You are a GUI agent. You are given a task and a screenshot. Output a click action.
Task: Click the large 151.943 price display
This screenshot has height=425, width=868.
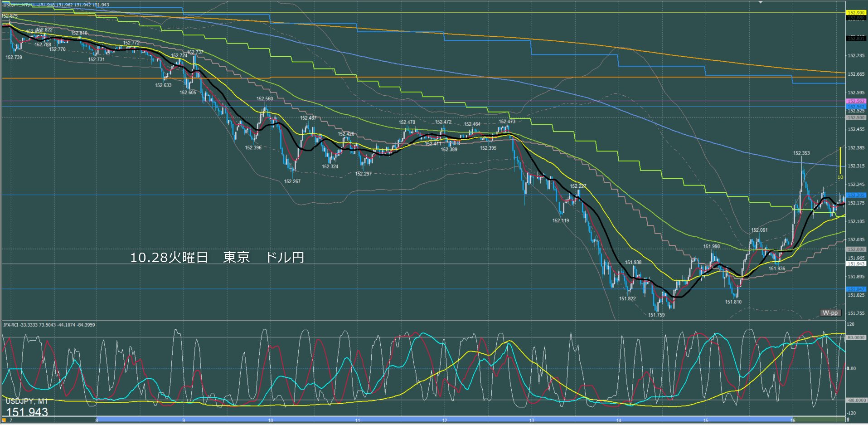pos(27,412)
